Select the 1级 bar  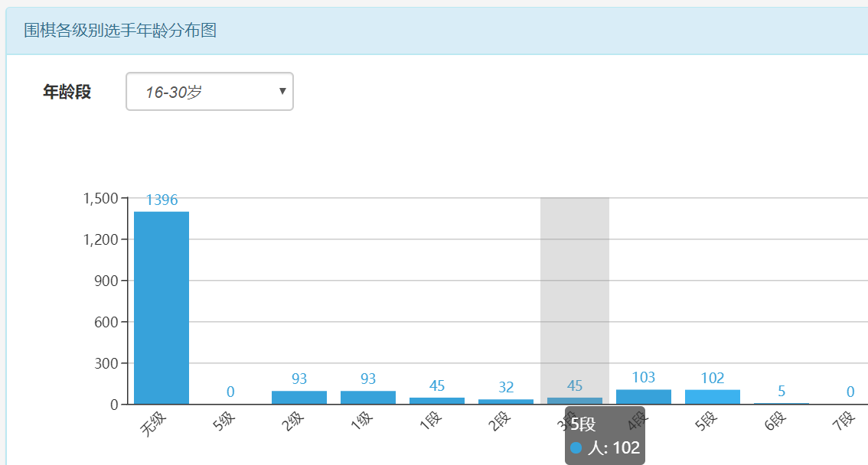[x=368, y=397]
